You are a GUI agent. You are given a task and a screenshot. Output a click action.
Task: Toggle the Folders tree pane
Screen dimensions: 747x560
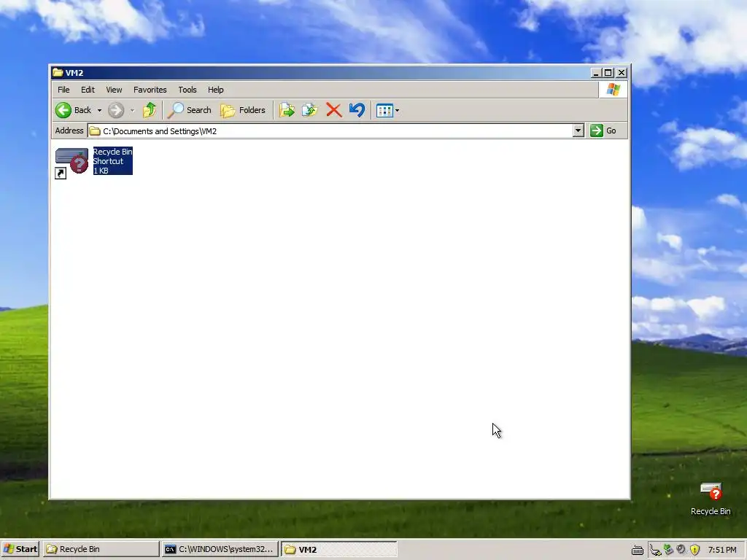pyautogui.click(x=243, y=110)
